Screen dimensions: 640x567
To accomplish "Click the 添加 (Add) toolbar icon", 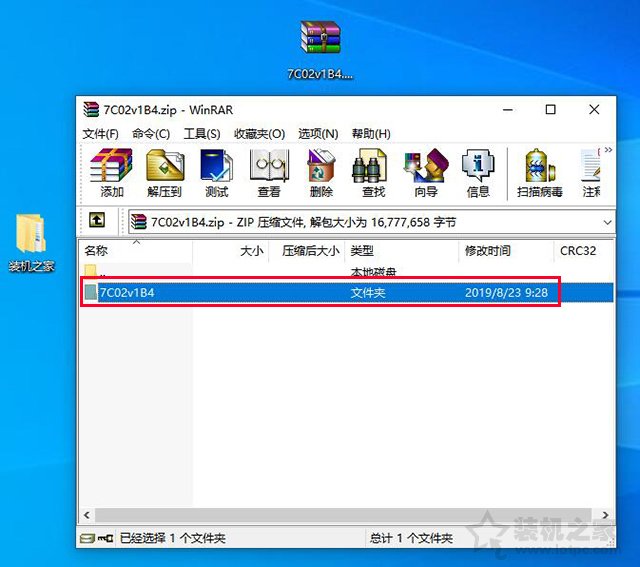I will 111,173.
